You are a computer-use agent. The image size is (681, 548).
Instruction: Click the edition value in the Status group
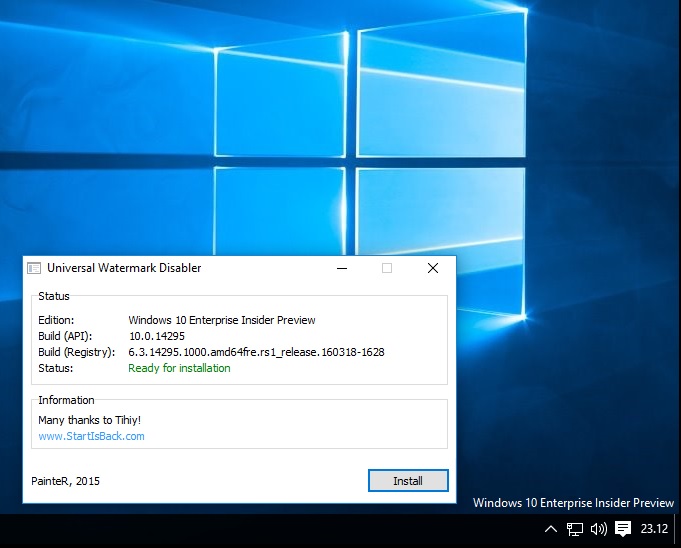221,320
